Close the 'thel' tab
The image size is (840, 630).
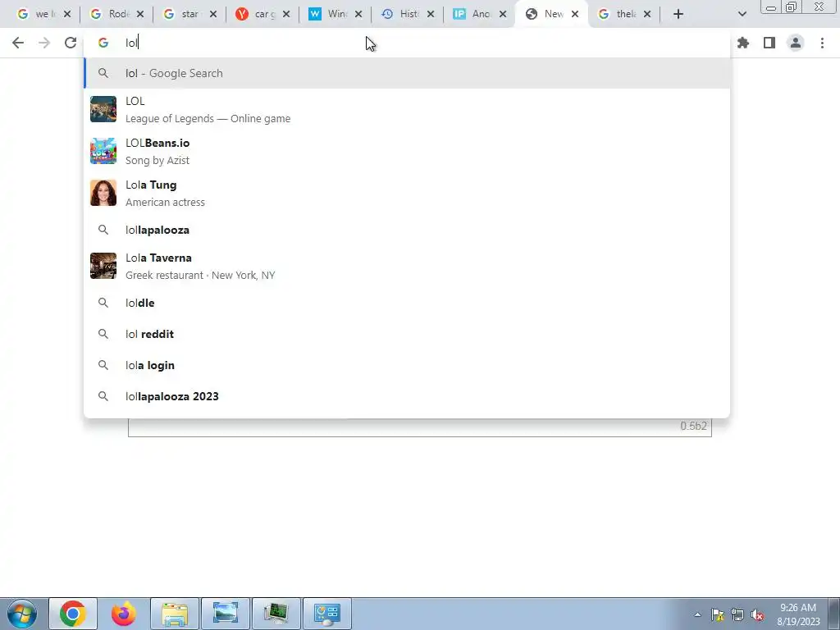click(647, 15)
